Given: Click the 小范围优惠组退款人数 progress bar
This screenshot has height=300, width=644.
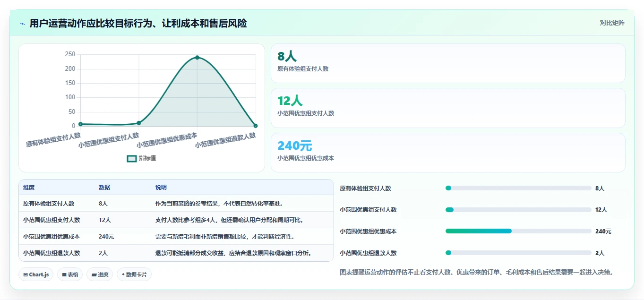Looking at the screenshot, I should [x=518, y=253].
